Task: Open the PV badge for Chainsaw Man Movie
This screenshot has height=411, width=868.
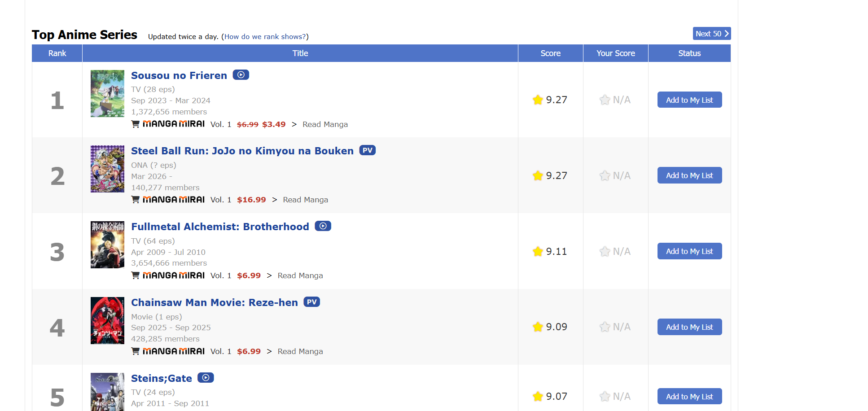Action: 312,302
